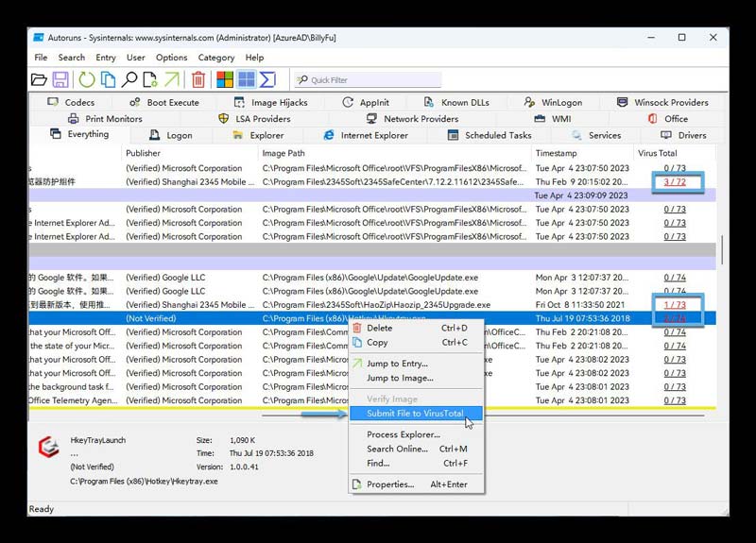Select the Everything tab
This screenshot has width=756, height=543.
click(79, 134)
